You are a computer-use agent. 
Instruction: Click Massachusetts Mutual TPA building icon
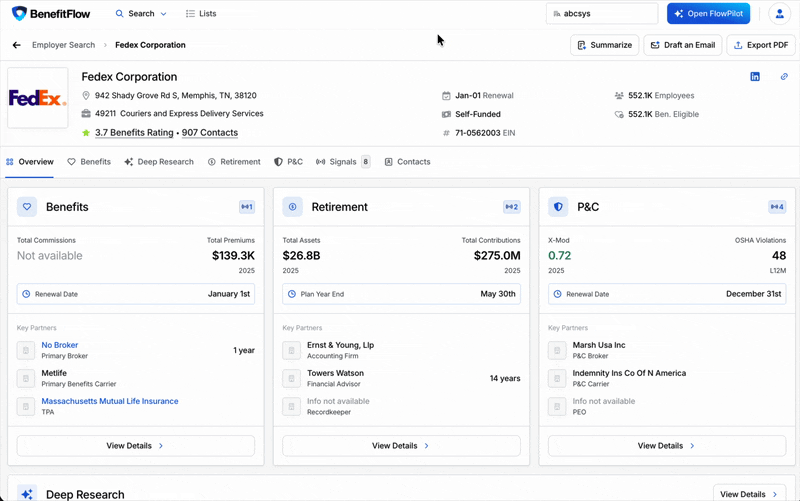26,407
